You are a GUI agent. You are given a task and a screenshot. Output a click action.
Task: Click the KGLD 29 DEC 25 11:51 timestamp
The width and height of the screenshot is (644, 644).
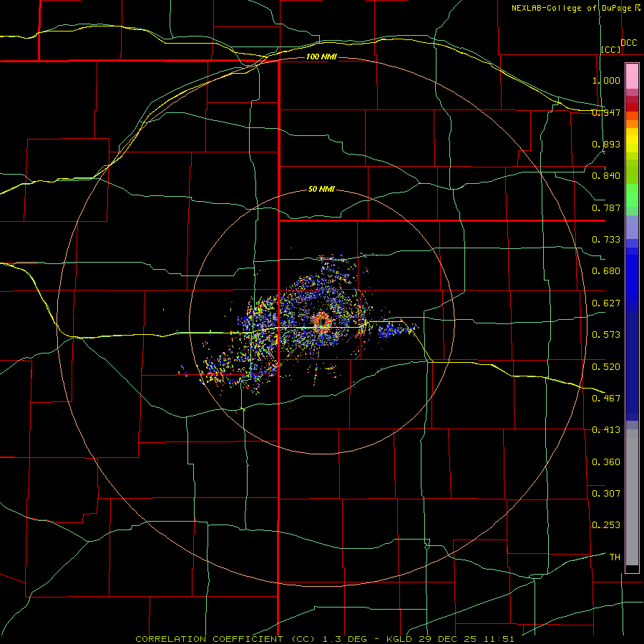451,639
